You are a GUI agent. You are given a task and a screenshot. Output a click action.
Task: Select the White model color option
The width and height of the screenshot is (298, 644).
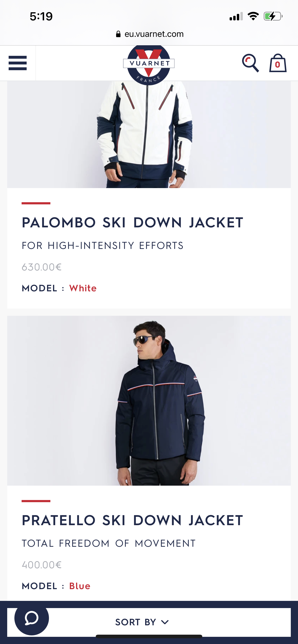(x=83, y=288)
